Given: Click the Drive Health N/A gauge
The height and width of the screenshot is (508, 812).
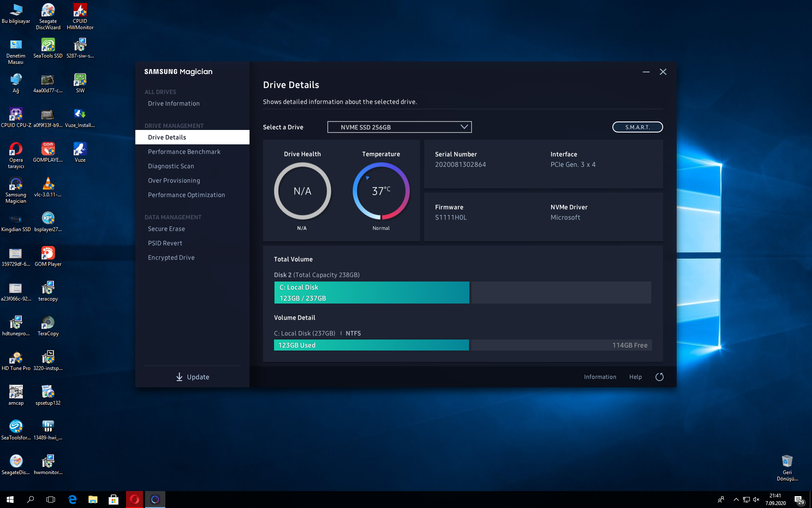Looking at the screenshot, I should click(x=302, y=191).
